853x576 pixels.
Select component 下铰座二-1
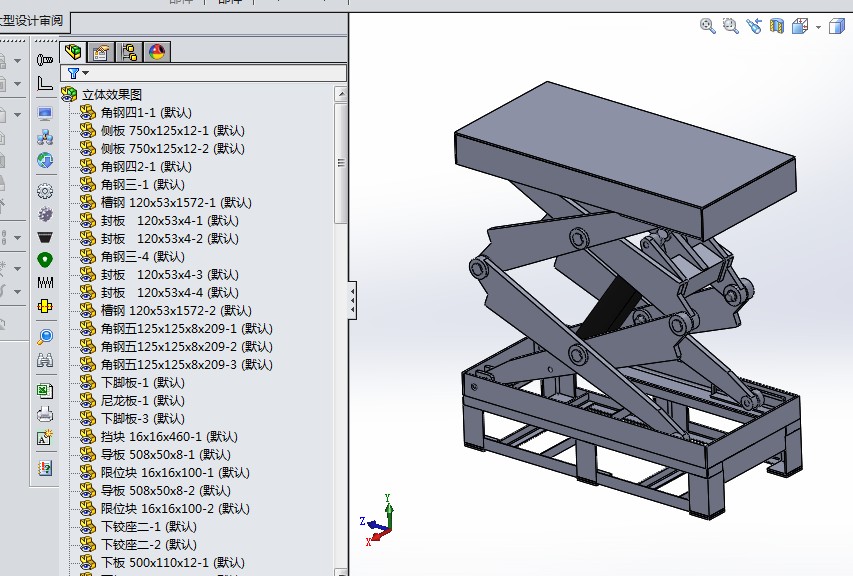(149, 527)
